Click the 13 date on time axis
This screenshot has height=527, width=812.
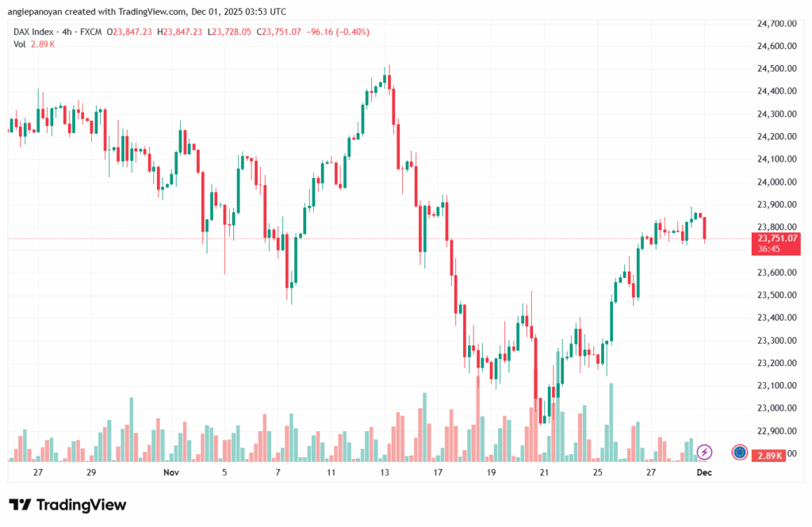385,472
